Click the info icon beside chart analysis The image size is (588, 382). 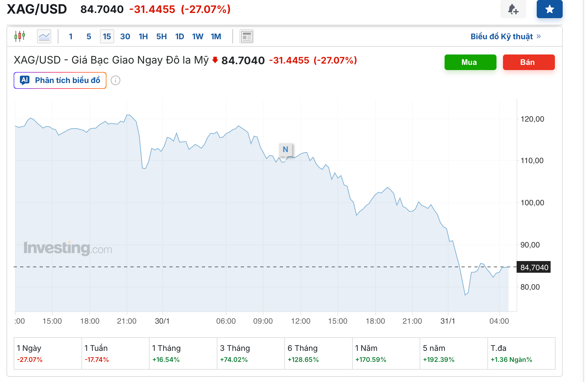(x=116, y=80)
